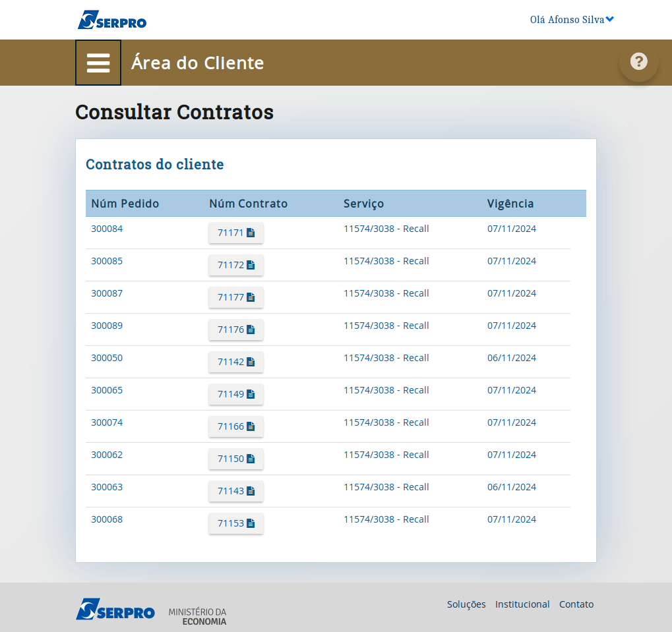Open document icon for contract 71177

(x=251, y=297)
